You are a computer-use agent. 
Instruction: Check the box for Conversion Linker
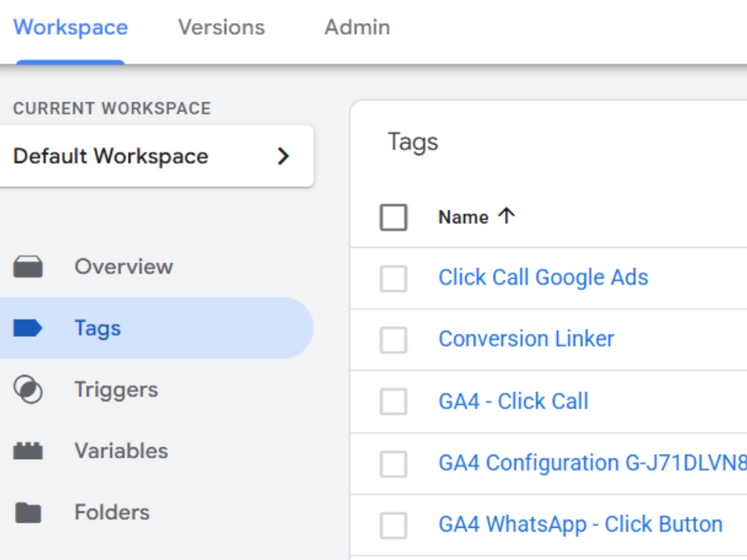(394, 340)
